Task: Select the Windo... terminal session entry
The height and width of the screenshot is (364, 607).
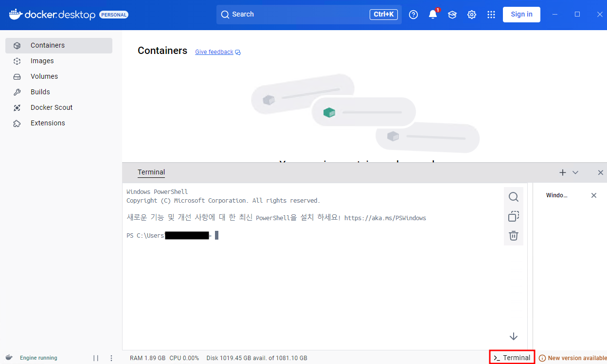Action: tap(557, 195)
